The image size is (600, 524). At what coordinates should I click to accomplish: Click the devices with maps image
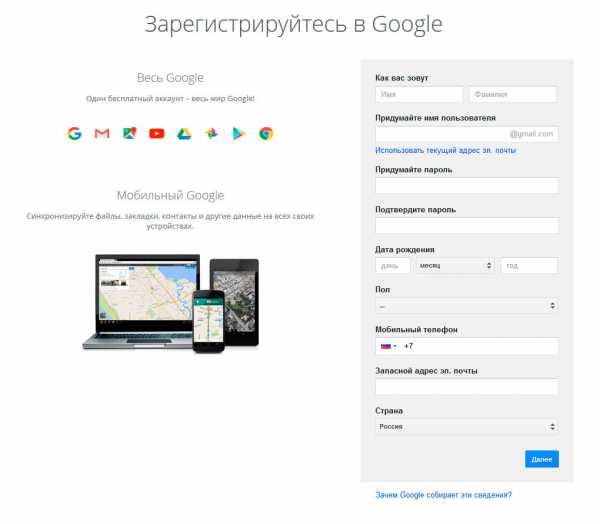click(x=171, y=303)
